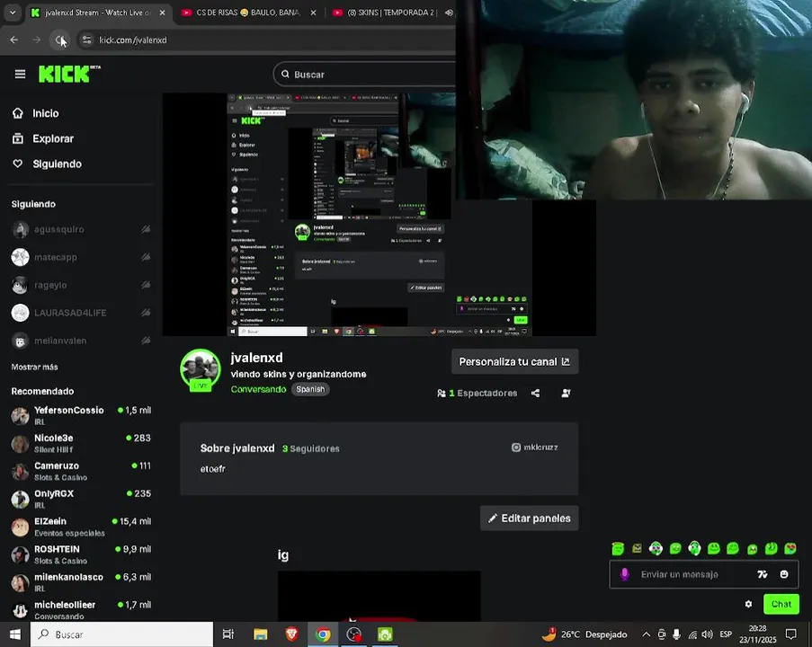Open followed channel rageylo
The image size is (812, 647).
pos(81,285)
